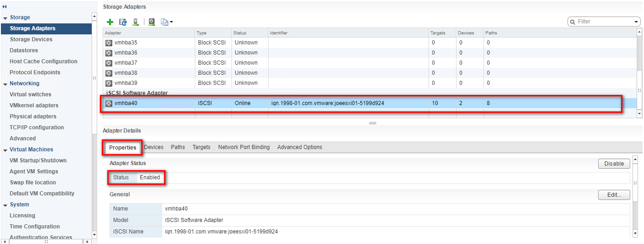Screen dimensions: 644x244
Task: Open Licensing in the sidebar
Action: [x=22, y=216]
